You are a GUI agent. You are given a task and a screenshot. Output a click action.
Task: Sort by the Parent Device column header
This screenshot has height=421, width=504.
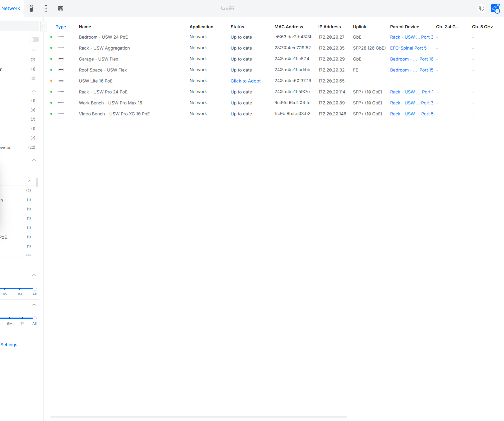click(x=405, y=27)
